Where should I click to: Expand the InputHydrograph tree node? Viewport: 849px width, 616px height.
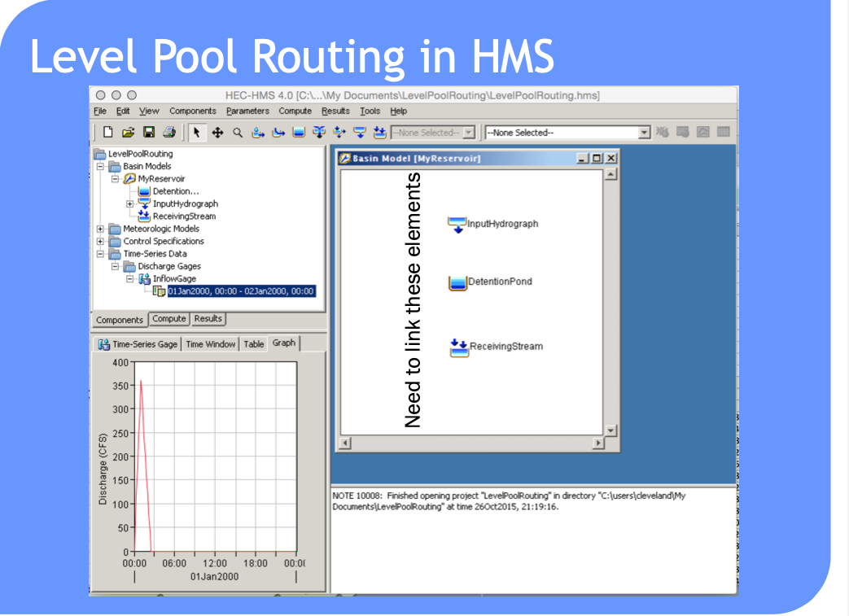click(x=130, y=204)
